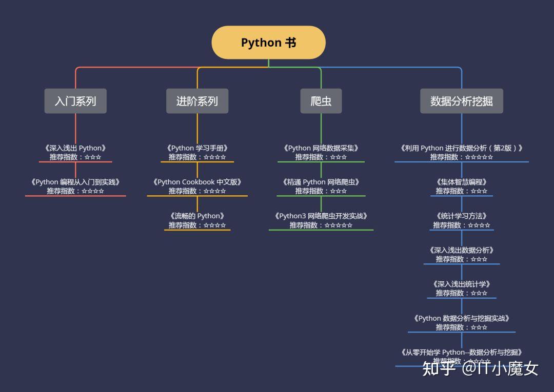Select the 深入浅出数据分析 entry
Viewport: 554px width, 392px height.
pyautogui.click(x=462, y=255)
